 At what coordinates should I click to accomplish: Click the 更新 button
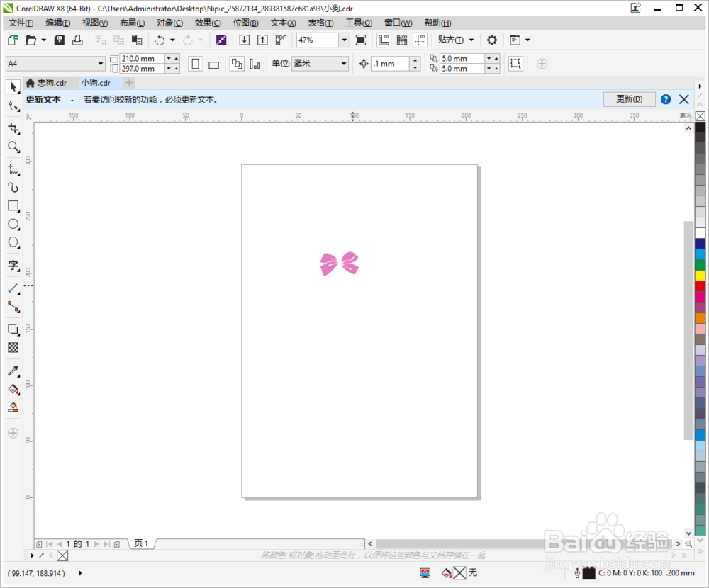tap(630, 99)
